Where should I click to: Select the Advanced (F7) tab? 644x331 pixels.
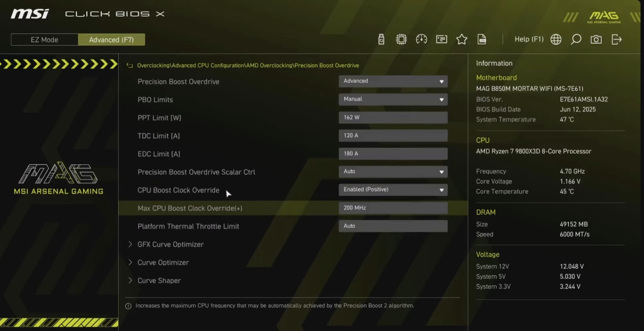111,39
